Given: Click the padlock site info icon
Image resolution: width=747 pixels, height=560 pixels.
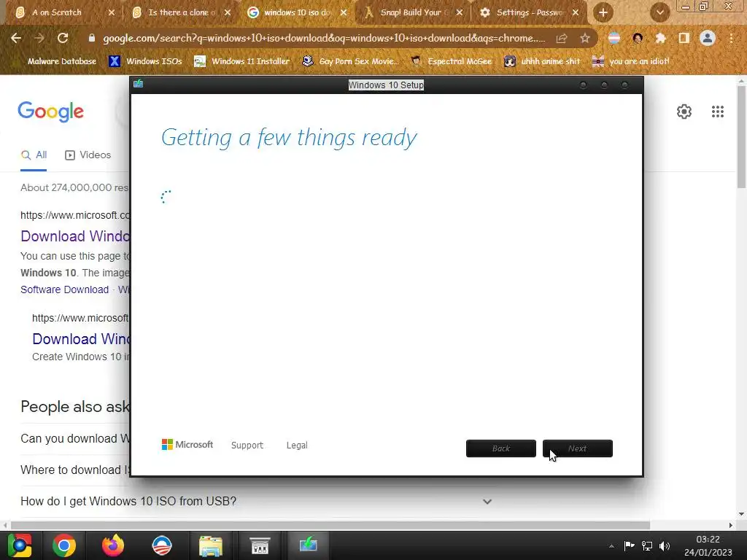Looking at the screenshot, I should [x=91, y=38].
